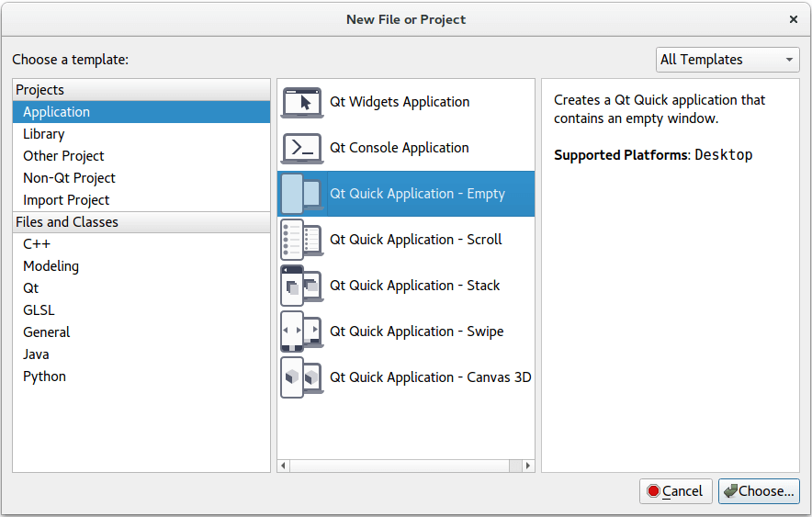Image resolution: width=812 pixels, height=517 pixels.
Task: Select the Qt Quick Application - Swipe icon
Action: click(x=301, y=332)
